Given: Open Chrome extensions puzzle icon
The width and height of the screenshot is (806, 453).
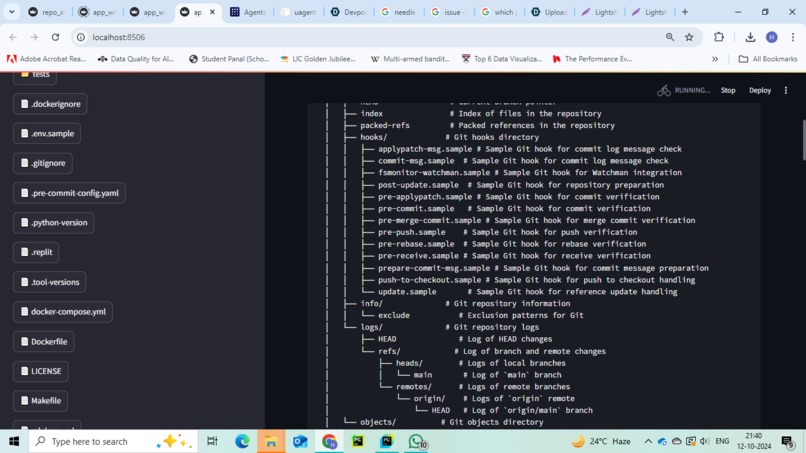Looking at the screenshot, I should point(719,37).
